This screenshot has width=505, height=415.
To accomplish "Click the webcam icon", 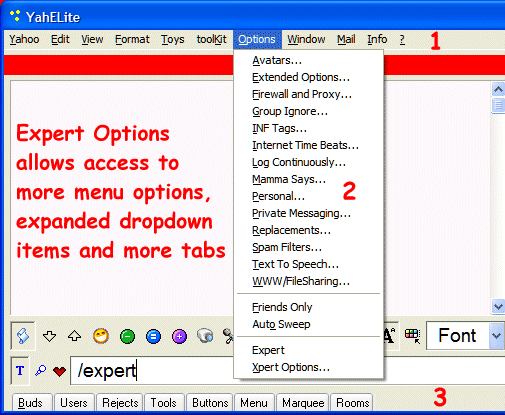I will pos(205,336).
